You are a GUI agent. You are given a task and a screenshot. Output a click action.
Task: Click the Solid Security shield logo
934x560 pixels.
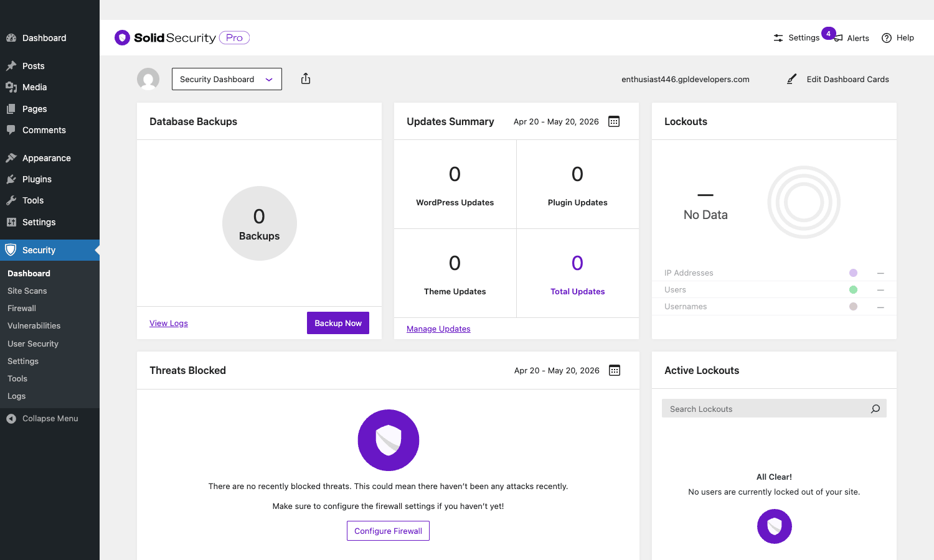tap(122, 38)
